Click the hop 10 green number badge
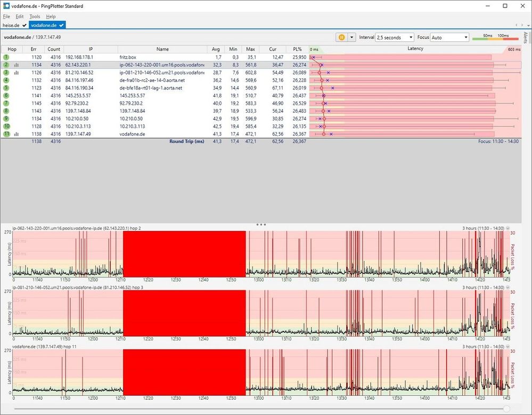 [6, 127]
